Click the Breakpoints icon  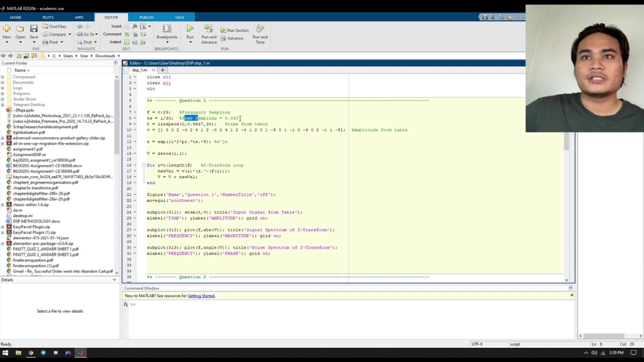coord(167,29)
